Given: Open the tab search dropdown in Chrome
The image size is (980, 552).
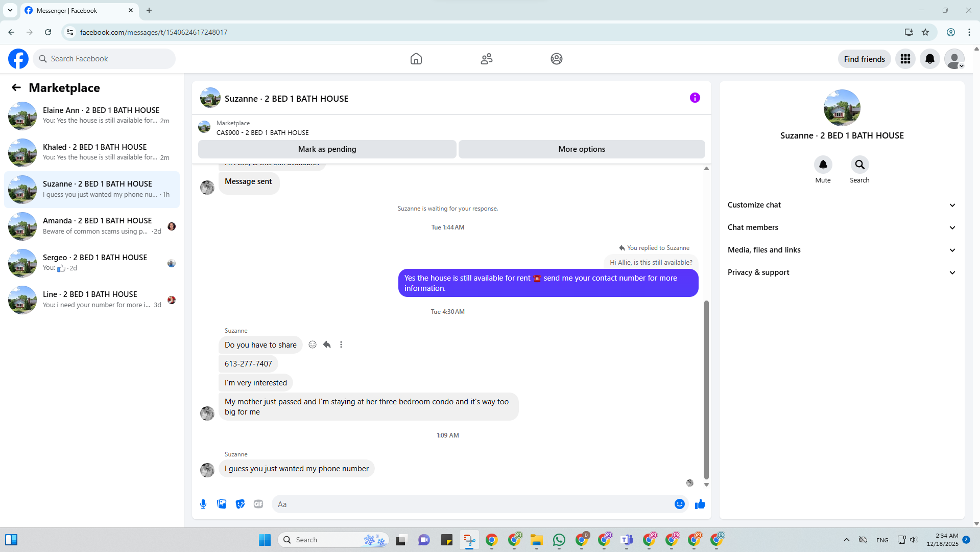Looking at the screenshot, I should [x=10, y=10].
